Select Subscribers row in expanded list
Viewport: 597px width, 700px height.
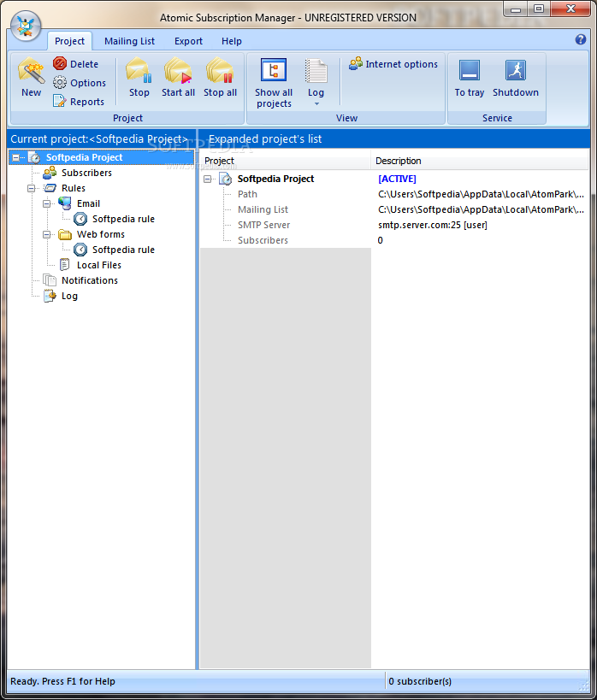click(393, 240)
